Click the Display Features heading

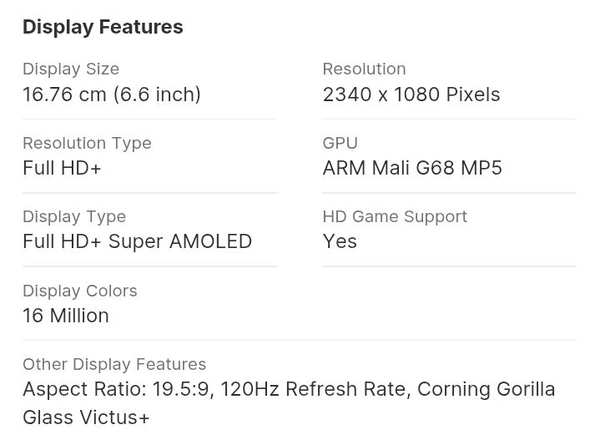[x=103, y=27]
